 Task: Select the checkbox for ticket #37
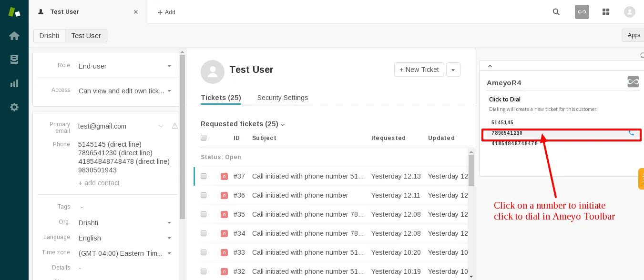point(204,176)
